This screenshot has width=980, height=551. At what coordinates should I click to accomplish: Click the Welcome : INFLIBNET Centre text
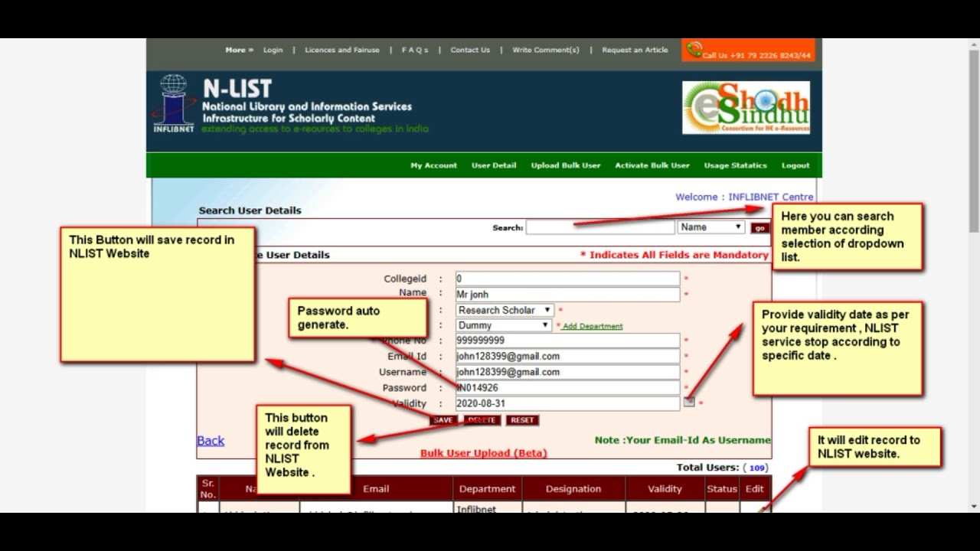tap(744, 197)
